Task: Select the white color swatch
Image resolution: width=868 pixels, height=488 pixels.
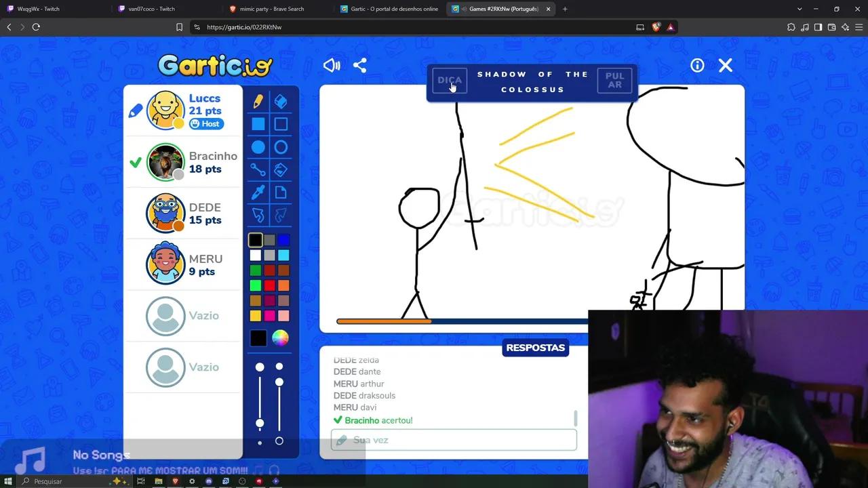Action: [x=255, y=256]
